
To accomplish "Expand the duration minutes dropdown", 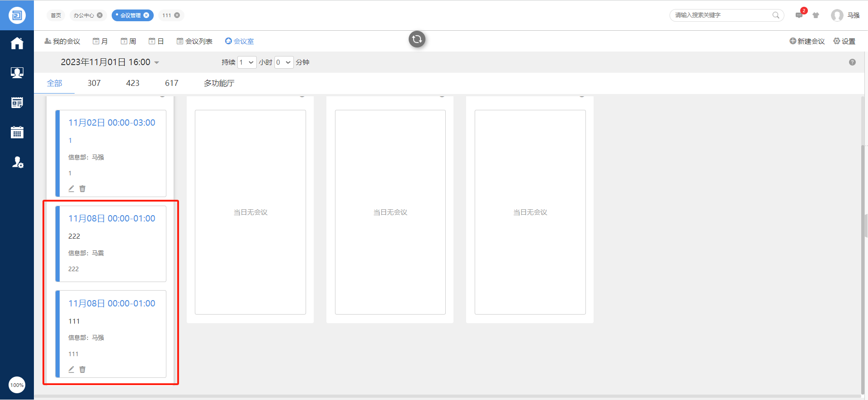I will [x=284, y=62].
